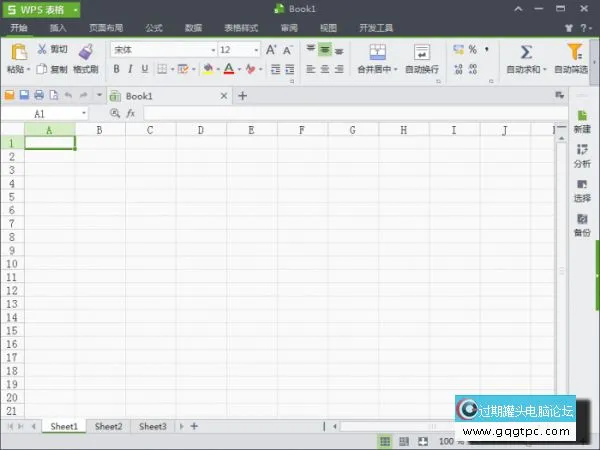Click the Paste (粘贴) icon
This screenshot has width=600, height=450.
tap(17, 52)
